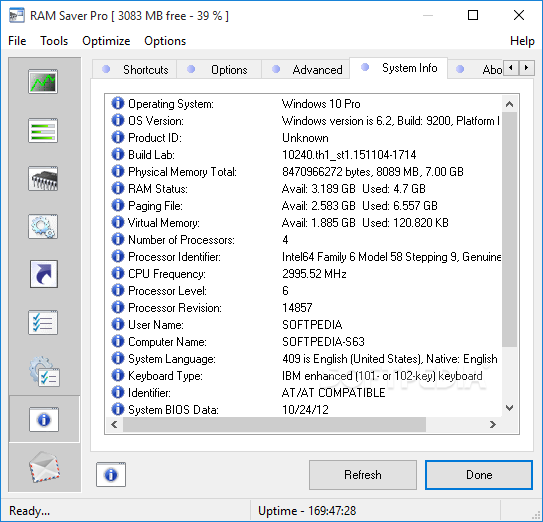Select the Physical Memory Total row
The width and height of the screenshot is (543, 522).
click(304, 171)
